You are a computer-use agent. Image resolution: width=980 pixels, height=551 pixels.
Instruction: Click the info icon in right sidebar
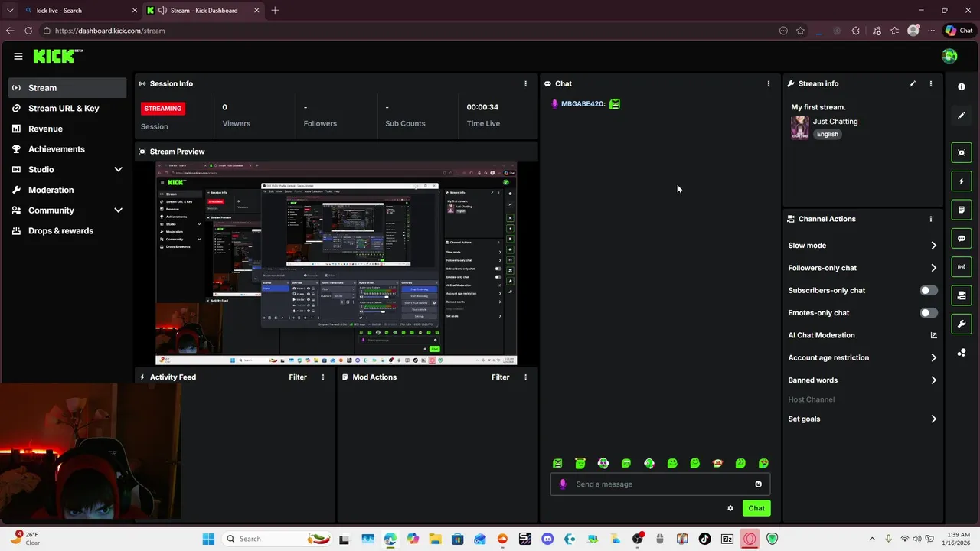[962, 86]
